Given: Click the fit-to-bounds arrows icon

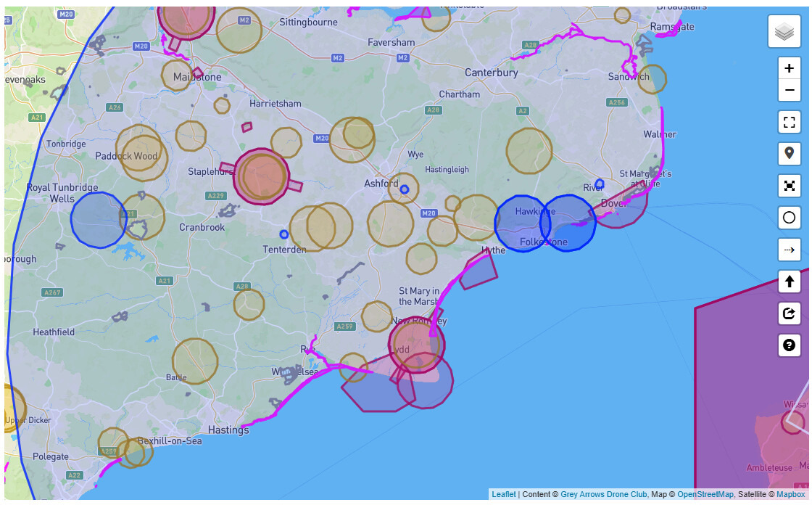Looking at the screenshot, I should pos(790,186).
